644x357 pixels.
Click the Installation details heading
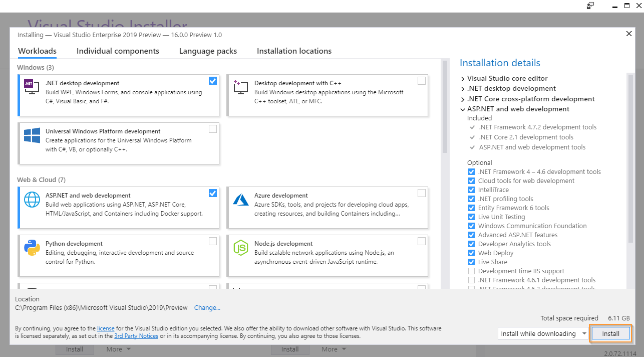click(500, 63)
